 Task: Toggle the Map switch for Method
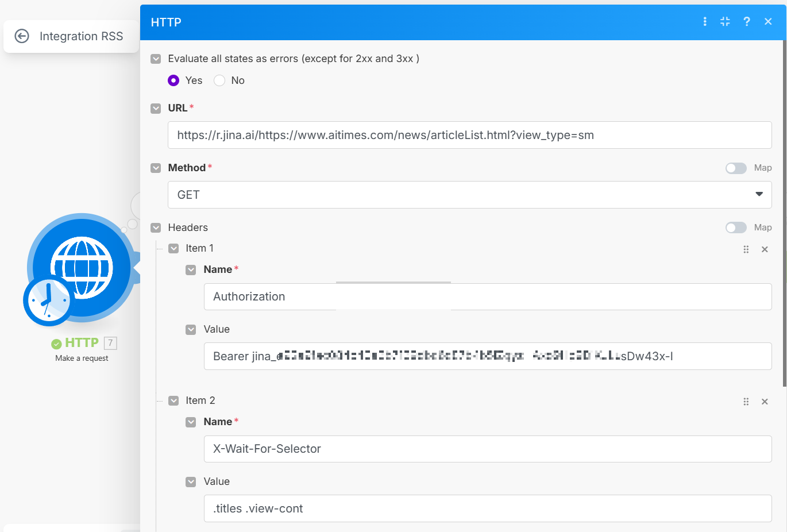point(736,168)
